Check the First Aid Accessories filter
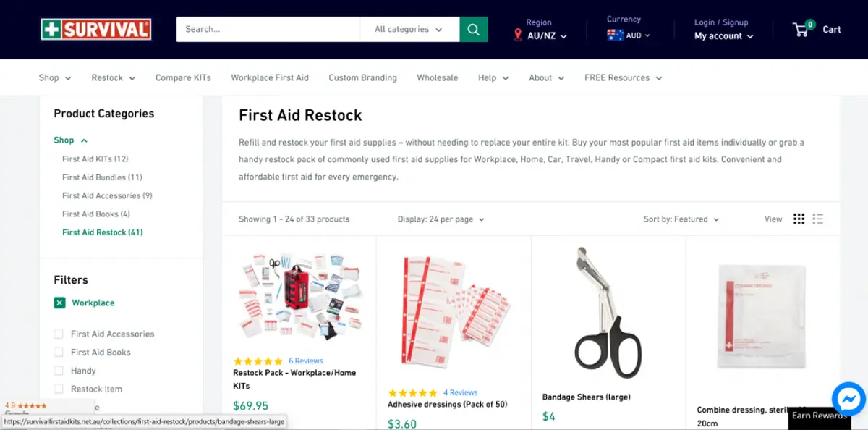This screenshot has width=868, height=430. point(59,334)
